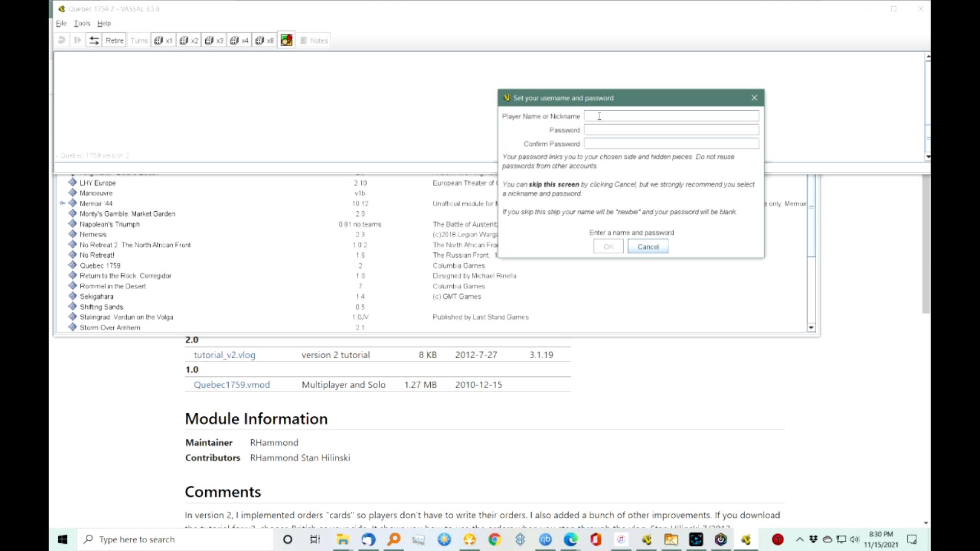Open the File menu
Image resolution: width=980 pixels, height=551 pixels.
pyautogui.click(x=61, y=23)
